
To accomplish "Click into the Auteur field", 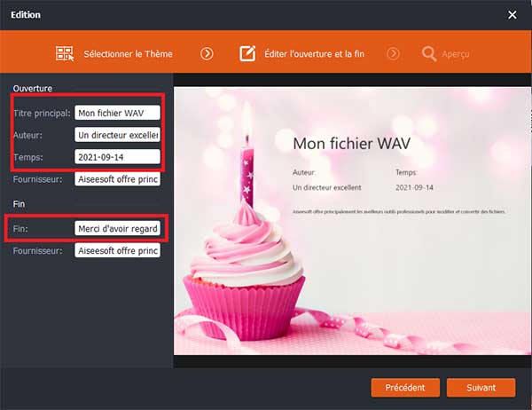I will click(117, 135).
